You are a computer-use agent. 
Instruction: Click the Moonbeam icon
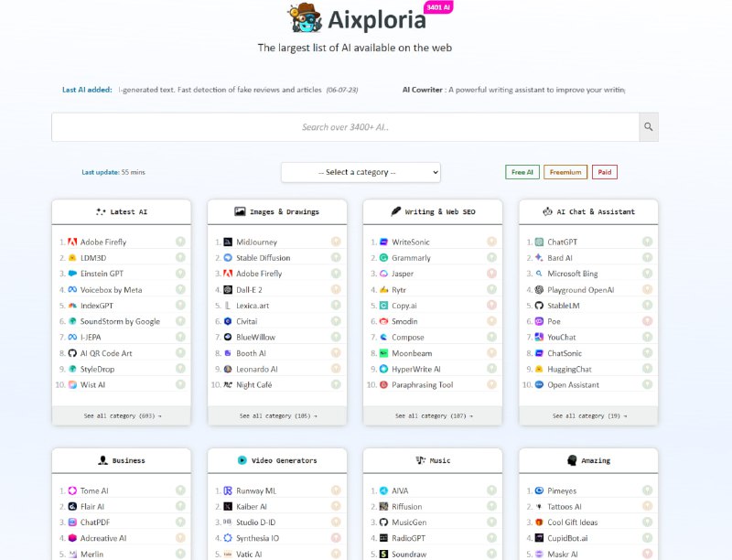point(383,353)
